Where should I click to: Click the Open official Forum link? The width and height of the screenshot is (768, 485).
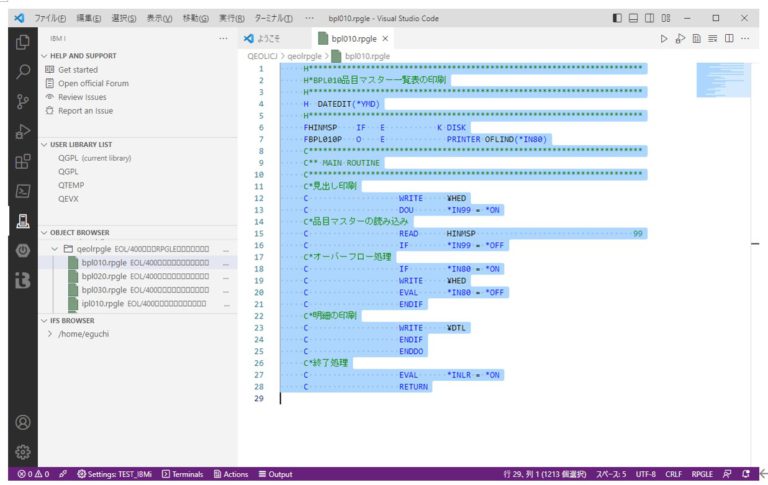tap(93, 83)
